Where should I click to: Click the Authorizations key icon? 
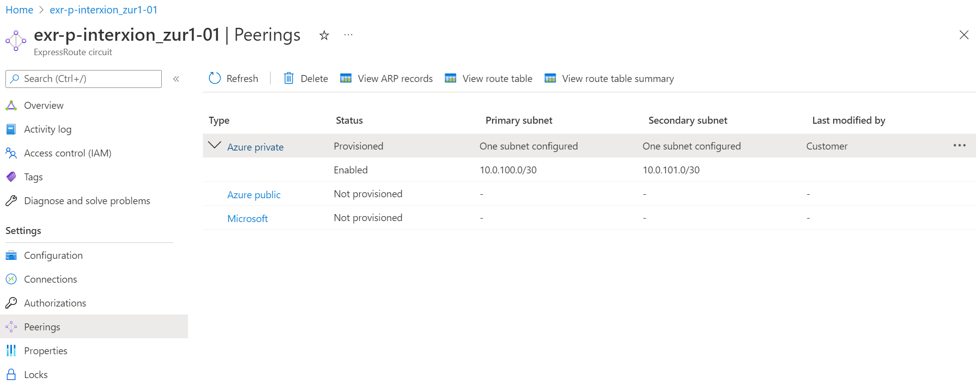coord(11,303)
